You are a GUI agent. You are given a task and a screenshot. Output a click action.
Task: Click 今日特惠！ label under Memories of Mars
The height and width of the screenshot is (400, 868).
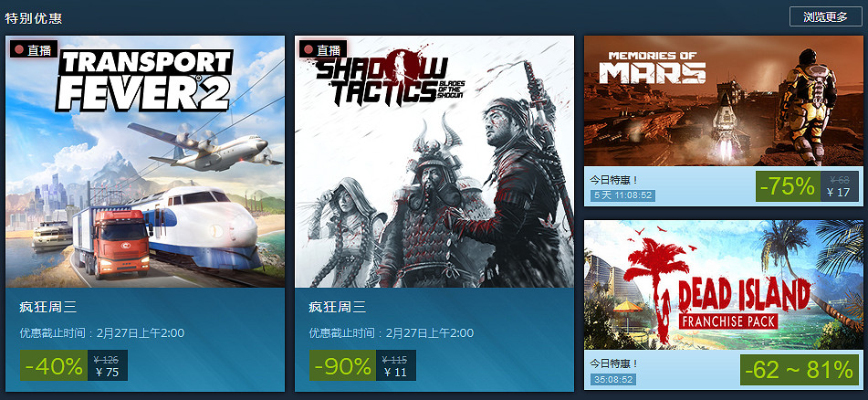614,180
